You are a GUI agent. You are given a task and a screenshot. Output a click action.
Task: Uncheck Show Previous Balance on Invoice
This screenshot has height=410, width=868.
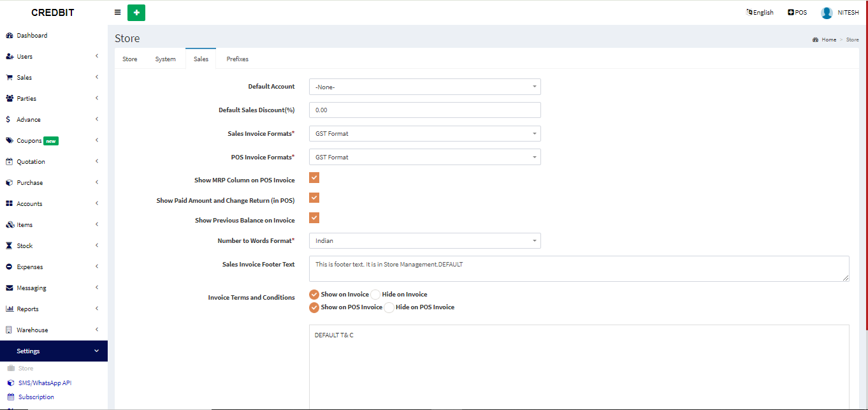click(314, 218)
